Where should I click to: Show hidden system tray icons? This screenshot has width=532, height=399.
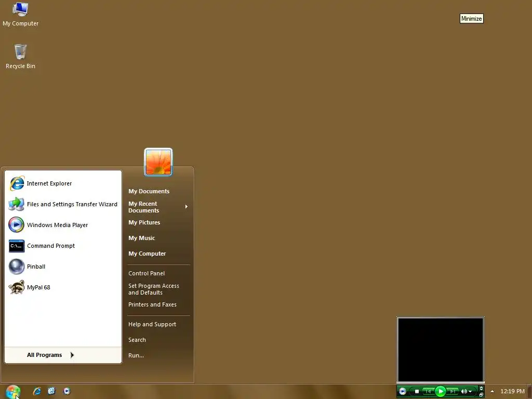493,391
